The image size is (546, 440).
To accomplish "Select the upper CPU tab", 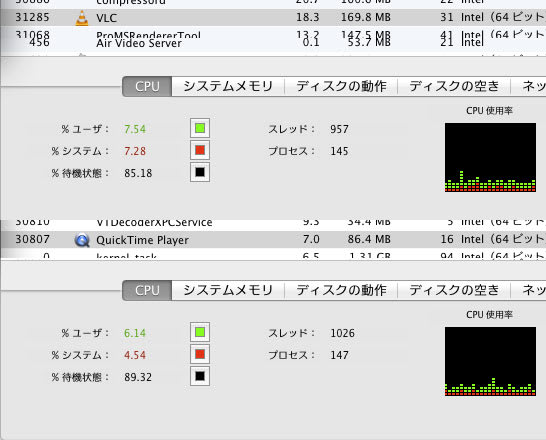I will click(x=147, y=86).
